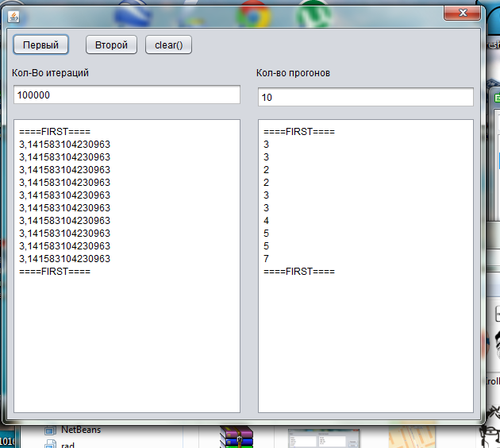Close the Java application window
The image size is (500, 448).
[464, 13]
